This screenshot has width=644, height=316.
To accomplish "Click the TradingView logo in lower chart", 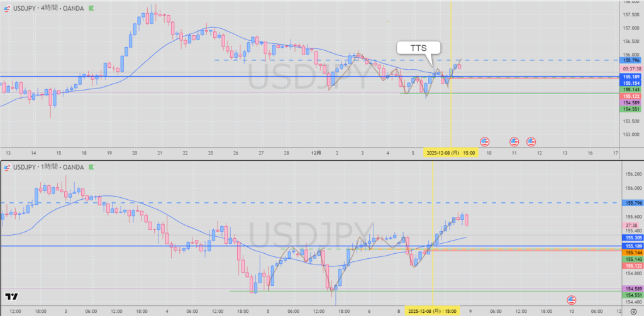I will (11, 297).
